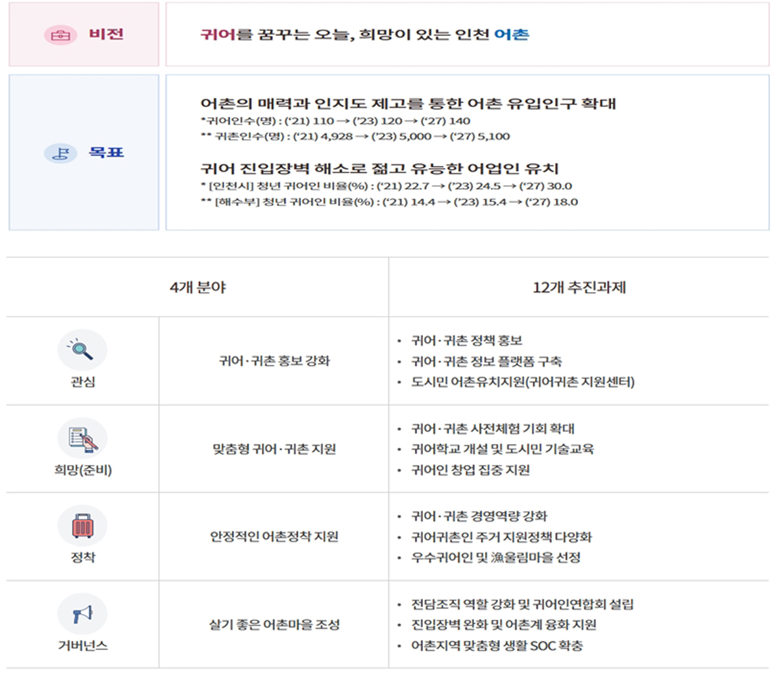Click 귀어·귀촌 정보 플랫폼 구축 item

486,362
